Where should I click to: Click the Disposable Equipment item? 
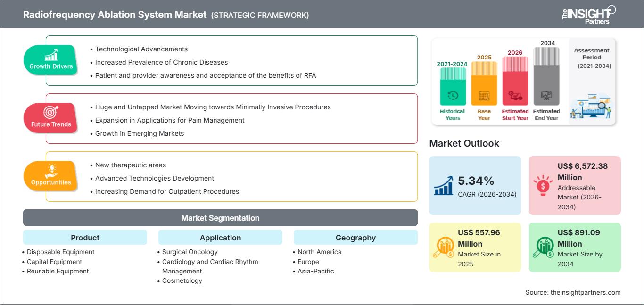(x=60, y=252)
